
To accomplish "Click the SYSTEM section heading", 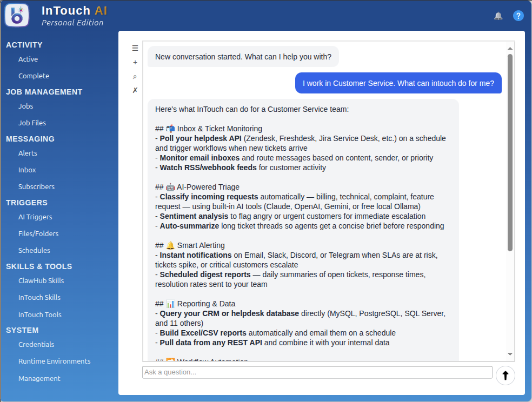I will click(x=22, y=330).
